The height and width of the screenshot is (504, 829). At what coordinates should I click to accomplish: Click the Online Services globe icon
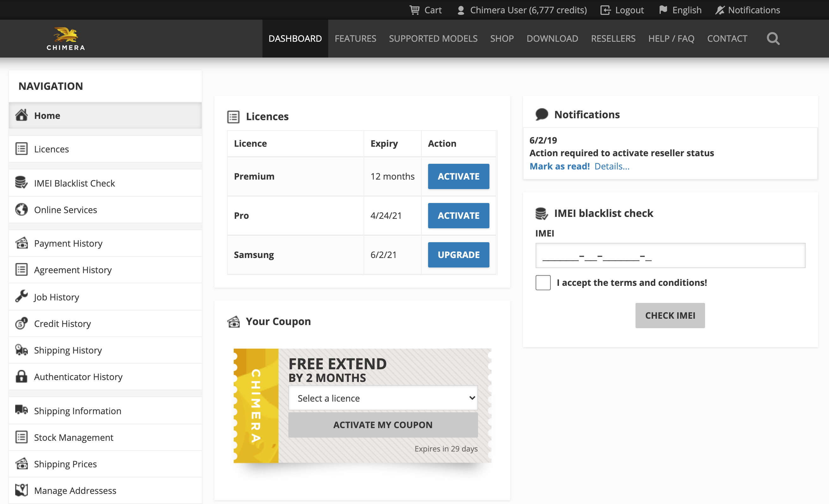tap(21, 209)
